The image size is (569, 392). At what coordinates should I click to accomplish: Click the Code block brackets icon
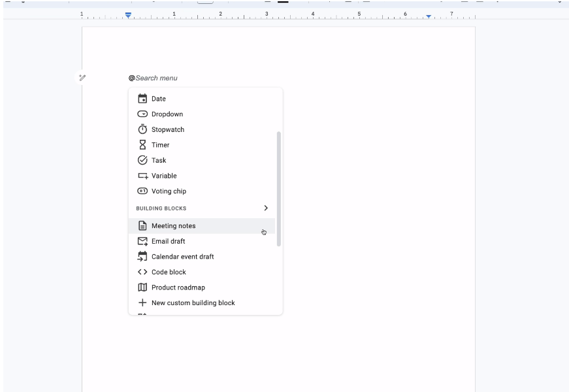(x=142, y=272)
